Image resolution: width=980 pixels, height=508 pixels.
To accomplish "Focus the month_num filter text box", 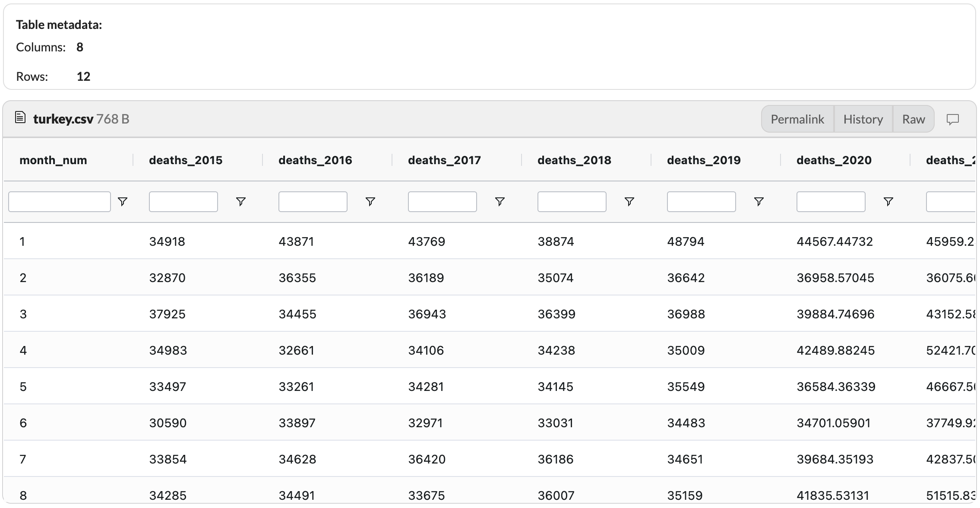I will pos(60,202).
